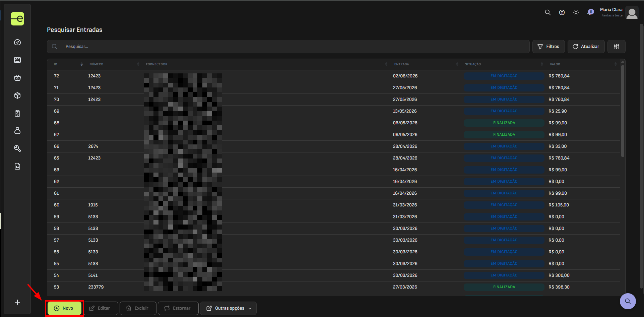Open the wrench tools icon in sidebar
The height and width of the screenshot is (317, 644).
point(17,148)
